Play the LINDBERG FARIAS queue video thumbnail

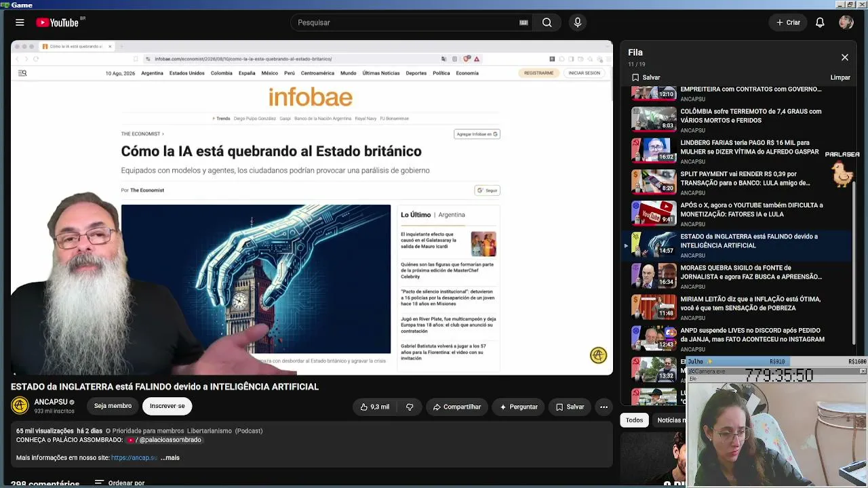(x=654, y=151)
